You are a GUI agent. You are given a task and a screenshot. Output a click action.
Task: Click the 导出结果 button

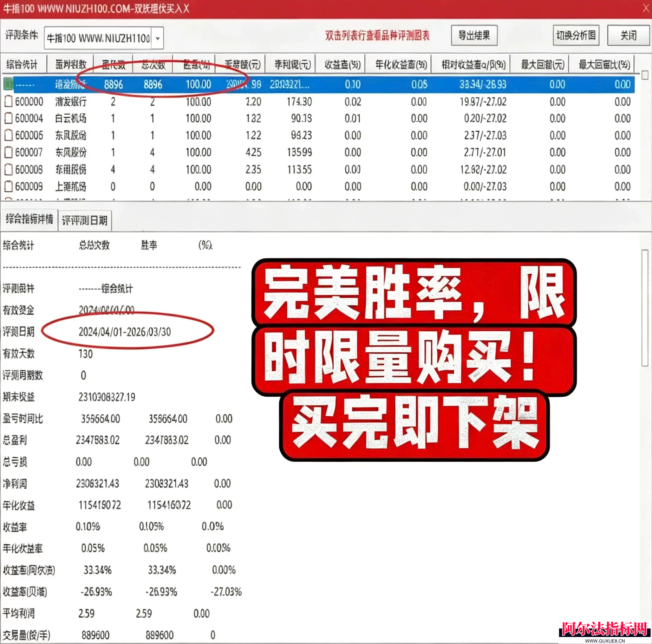pyautogui.click(x=474, y=35)
